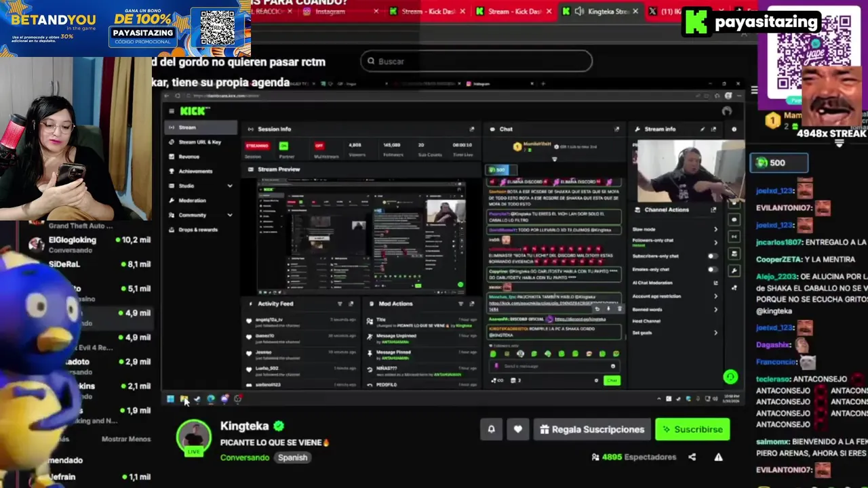Screen dimensions: 868x488
Task: Open the Kick dashboard hamburger menu
Action: (172, 111)
